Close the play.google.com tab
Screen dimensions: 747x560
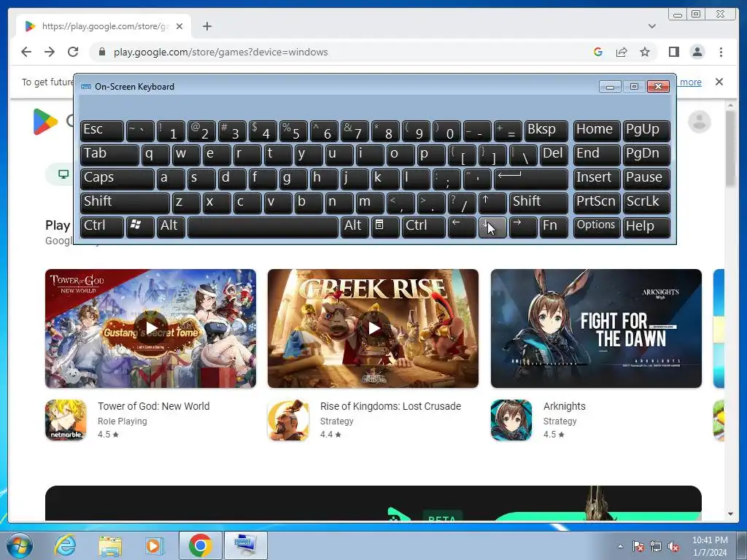point(179,26)
